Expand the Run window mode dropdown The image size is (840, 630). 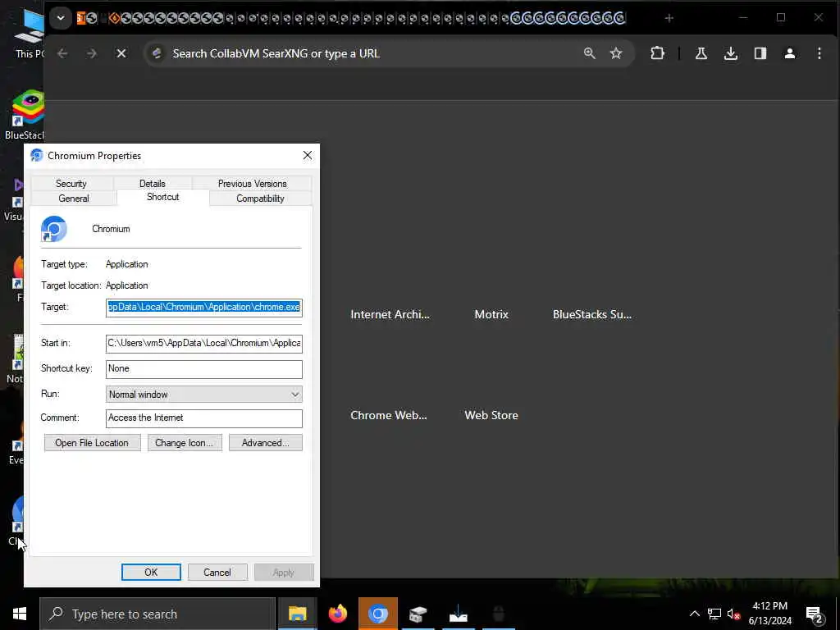[204, 395]
